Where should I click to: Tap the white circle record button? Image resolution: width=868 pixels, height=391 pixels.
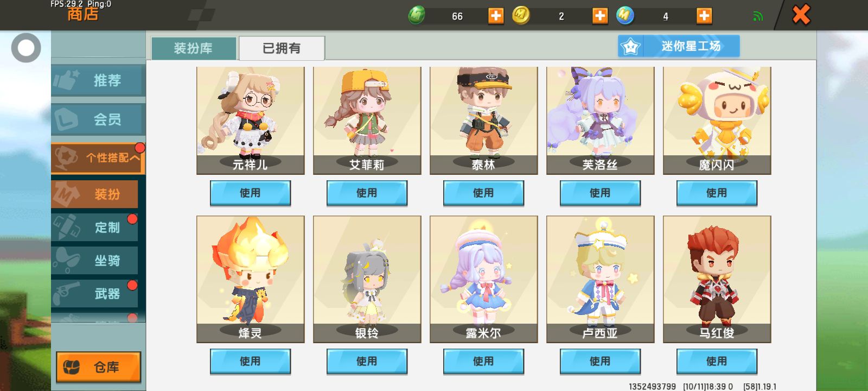(26, 48)
